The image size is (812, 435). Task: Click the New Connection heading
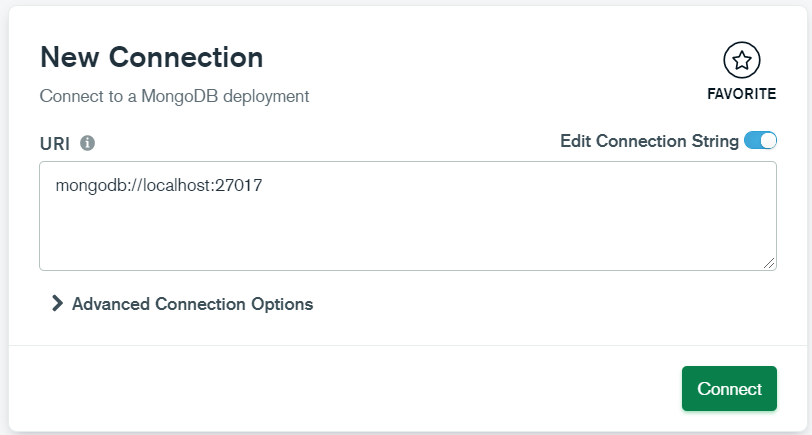click(151, 57)
